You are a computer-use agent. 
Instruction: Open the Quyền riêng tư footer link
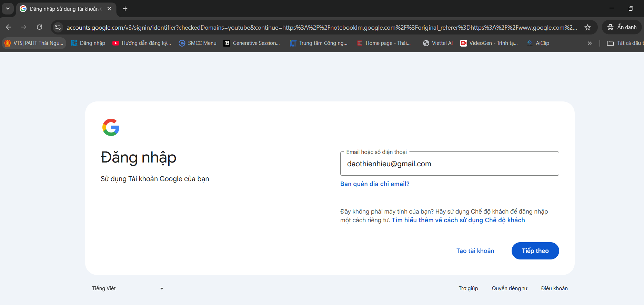509,288
